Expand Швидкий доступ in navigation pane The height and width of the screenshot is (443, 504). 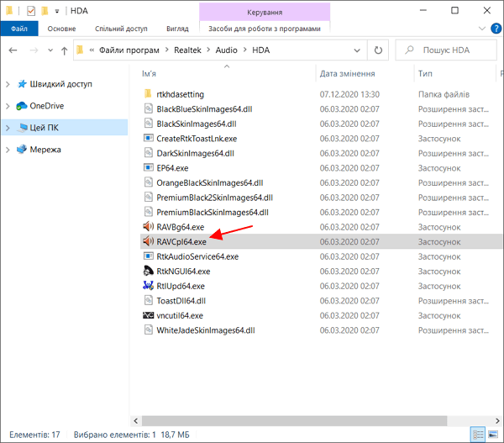8,84
